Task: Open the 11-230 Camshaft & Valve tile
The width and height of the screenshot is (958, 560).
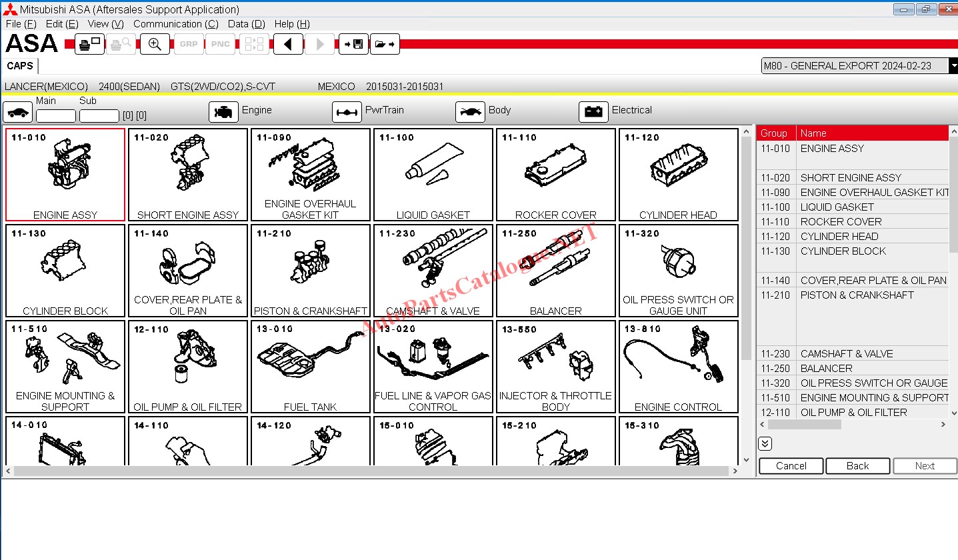Action: (x=433, y=271)
